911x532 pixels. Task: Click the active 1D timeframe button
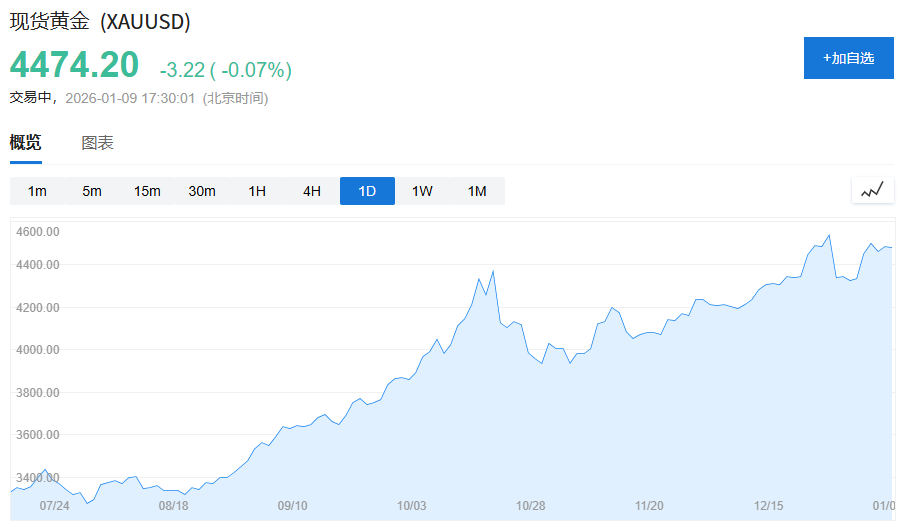pos(367,191)
